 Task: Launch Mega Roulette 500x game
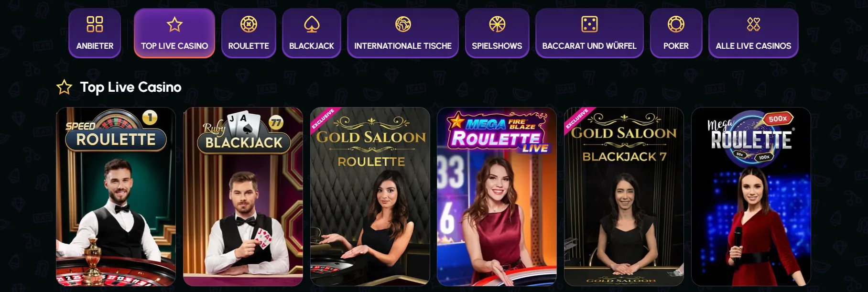tap(751, 196)
